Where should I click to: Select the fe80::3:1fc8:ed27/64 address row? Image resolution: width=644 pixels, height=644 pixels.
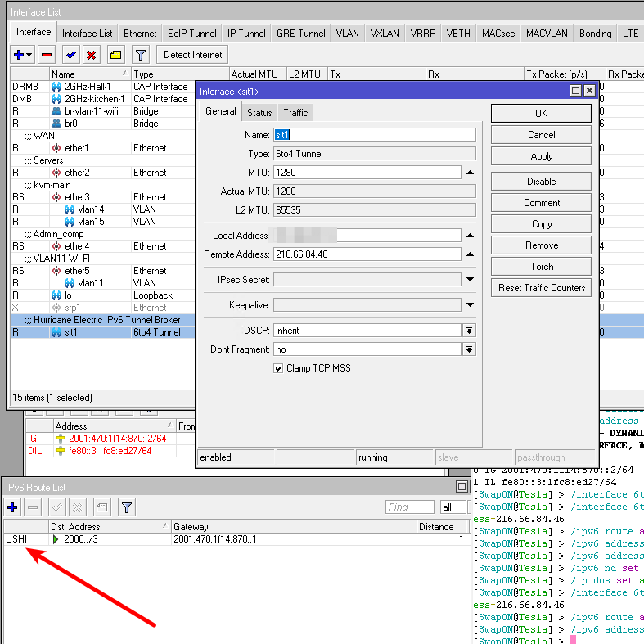click(x=110, y=451)
